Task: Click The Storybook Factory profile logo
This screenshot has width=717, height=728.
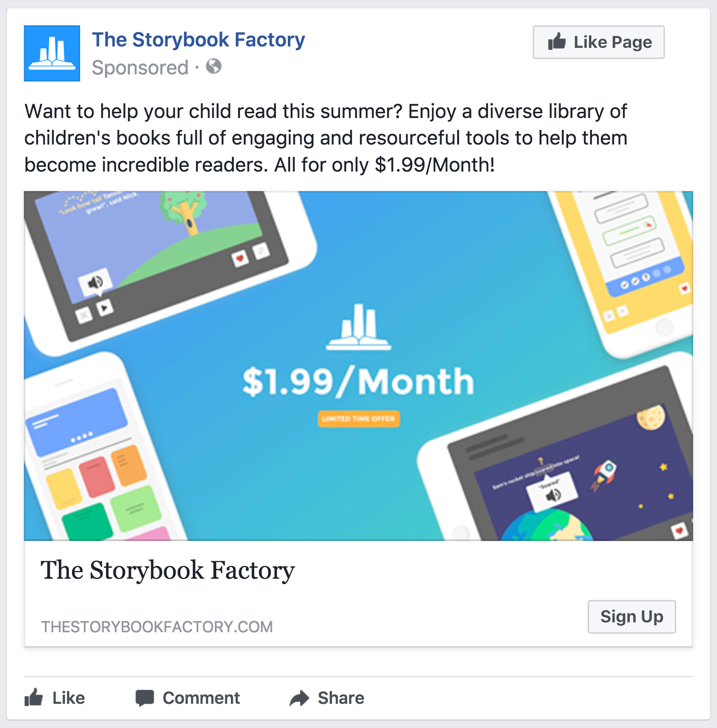Action: click(x=52, y=54)
